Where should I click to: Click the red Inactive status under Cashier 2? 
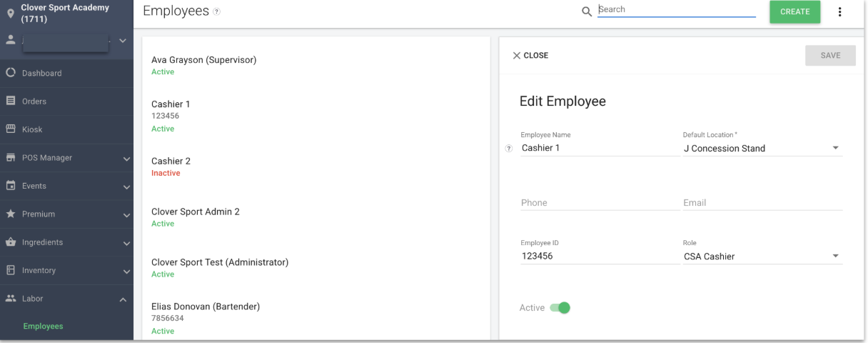(166, 173)
